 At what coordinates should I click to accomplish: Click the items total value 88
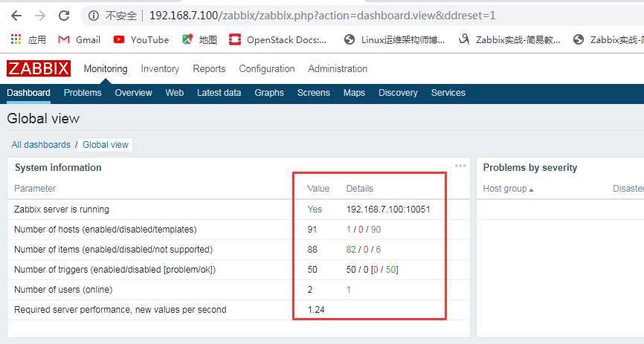312,250
